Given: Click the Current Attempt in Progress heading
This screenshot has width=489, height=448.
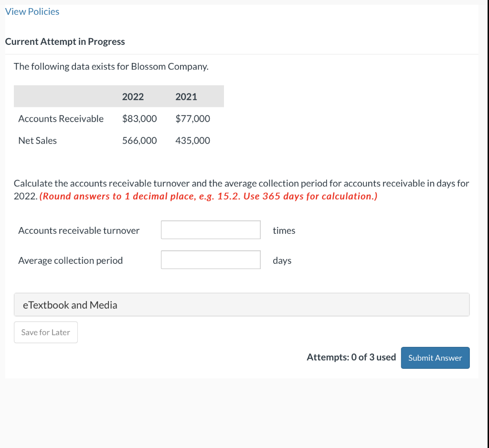Looking at the screenshot, I should pyautogui.click(x=65, y=42).
